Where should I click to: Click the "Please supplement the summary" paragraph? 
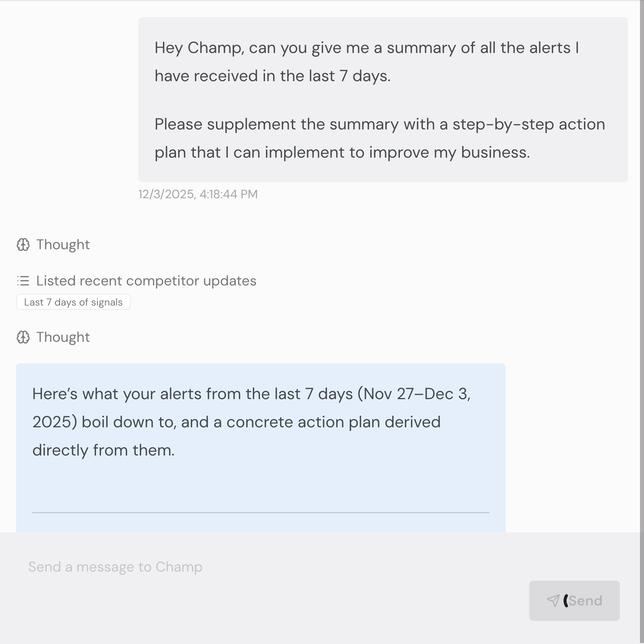click(379, 138)
